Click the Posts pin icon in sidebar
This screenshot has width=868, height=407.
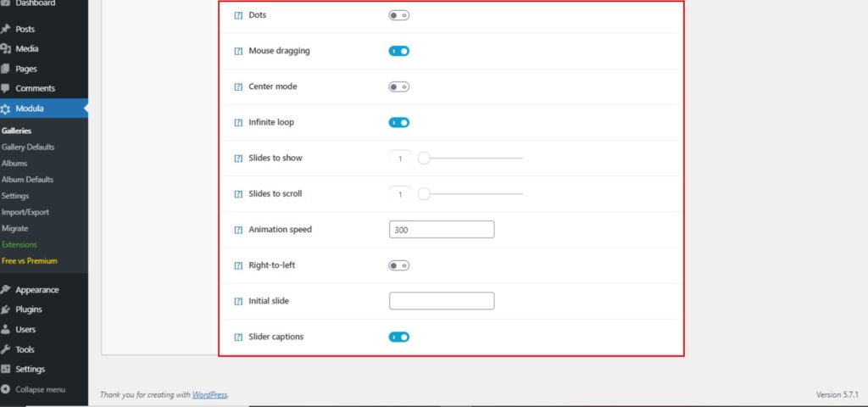click(6, 29)
